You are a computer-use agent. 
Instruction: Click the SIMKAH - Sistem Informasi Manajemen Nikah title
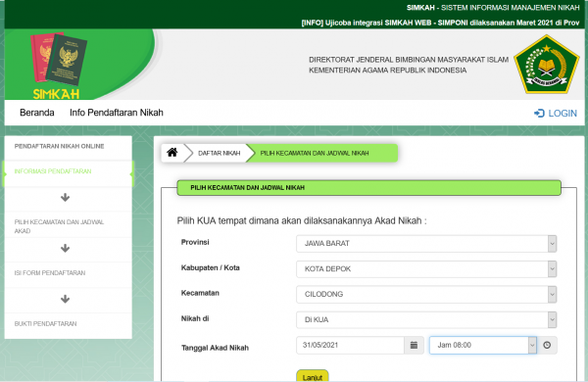point(493,8)
